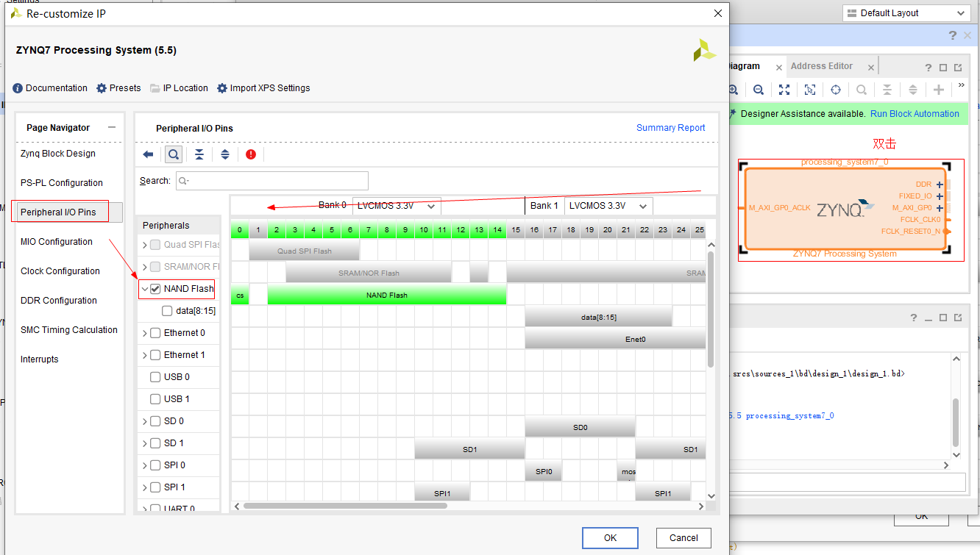Zoom out on the block diagram
This screenshot has height=555, width=980.
759,90
